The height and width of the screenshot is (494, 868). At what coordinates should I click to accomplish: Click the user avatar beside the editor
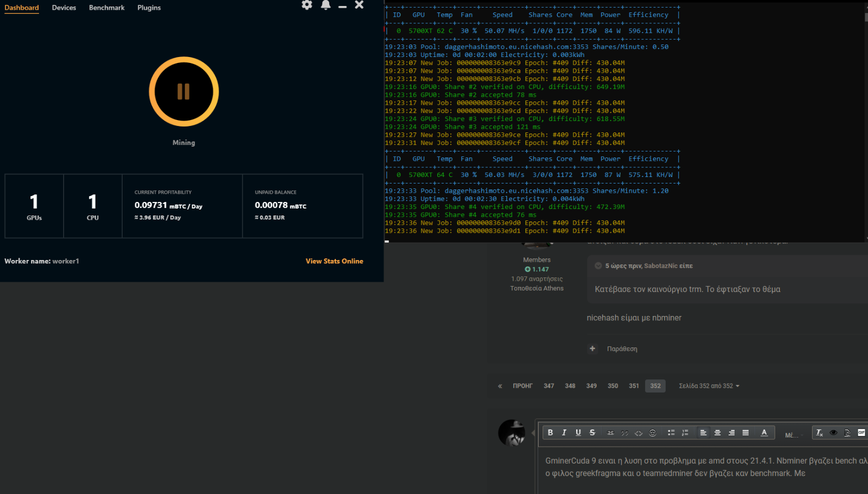[512, 433]
